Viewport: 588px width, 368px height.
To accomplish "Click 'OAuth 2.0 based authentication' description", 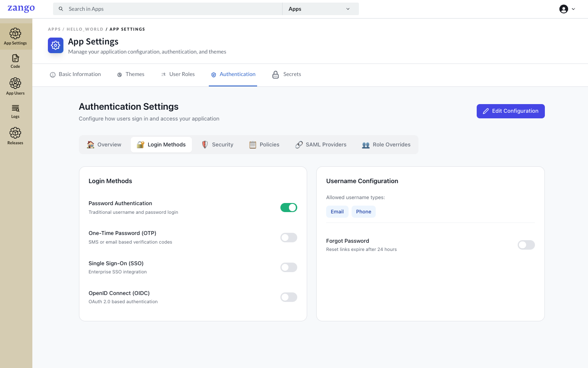I will point(123,302).
